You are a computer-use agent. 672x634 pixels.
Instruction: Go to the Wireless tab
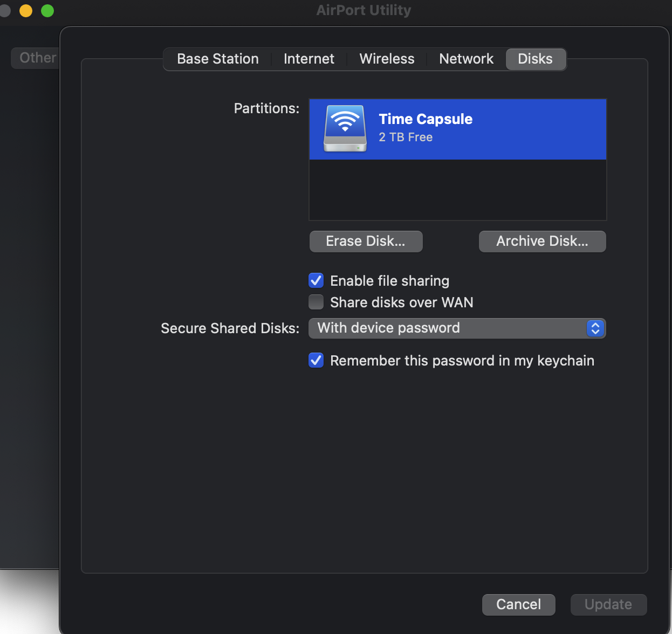[x=387, y=59]
